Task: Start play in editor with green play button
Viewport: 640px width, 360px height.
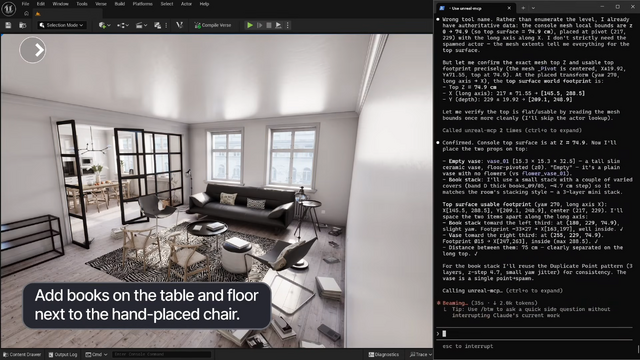Action: click(250, 25)
